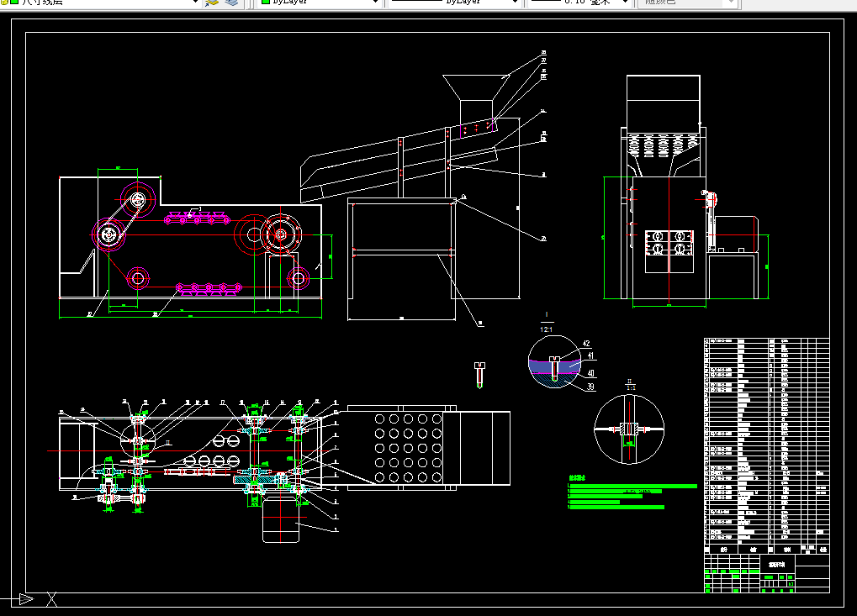Open the ByLayer color control dropdown
The width and height of the screenshot is (857, 616).
coord(320,3)
